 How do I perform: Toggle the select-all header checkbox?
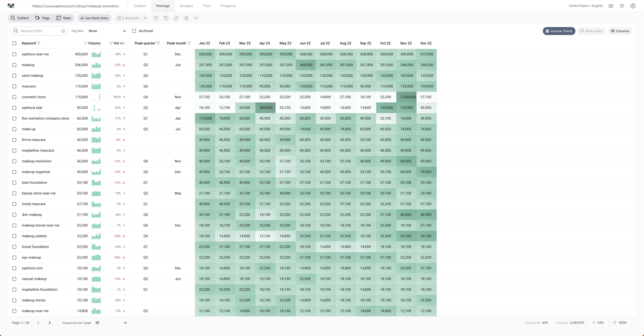(x=14, y=43)
